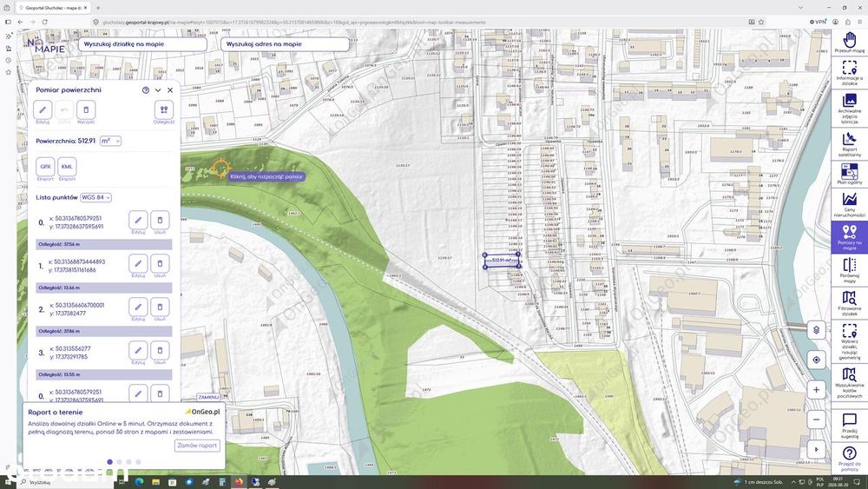Select third carousel dot in Raport card
Screen dimensions: 868x489
(x=128, y=461)
